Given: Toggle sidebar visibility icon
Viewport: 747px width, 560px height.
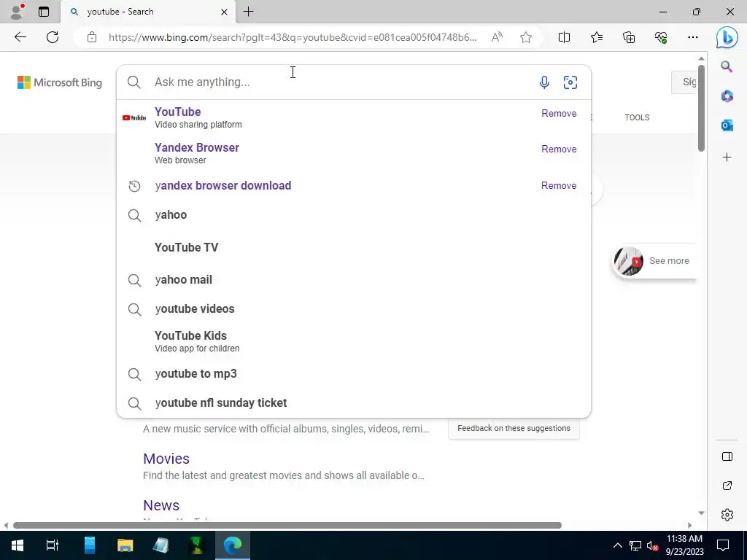Looking at the screenshot, I should coord(727,456).
